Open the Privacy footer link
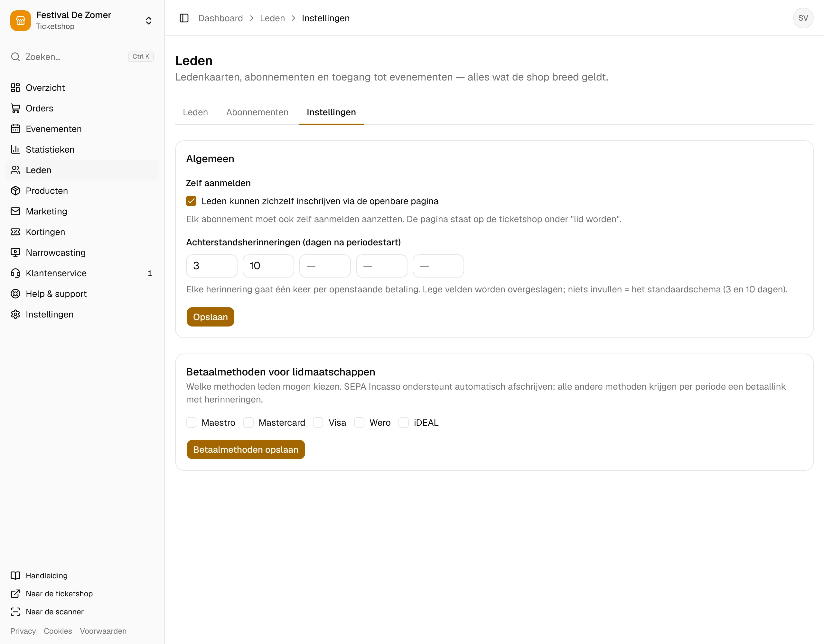This screenshot has height=644, width=824. point(23,631)
